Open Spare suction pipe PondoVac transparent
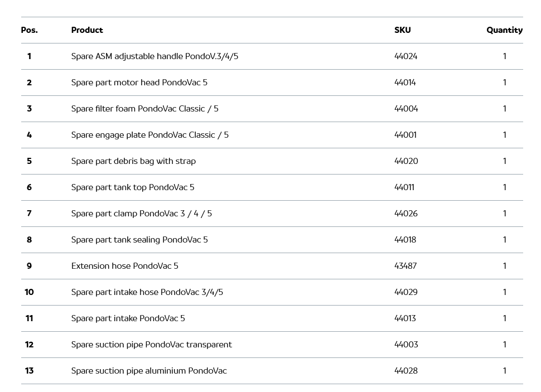Screen dimensions: 541x392 (151, 345)
